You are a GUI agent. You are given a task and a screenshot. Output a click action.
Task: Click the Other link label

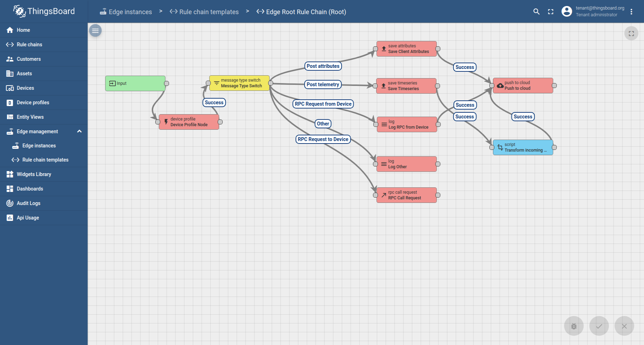(x=323, y=124)
